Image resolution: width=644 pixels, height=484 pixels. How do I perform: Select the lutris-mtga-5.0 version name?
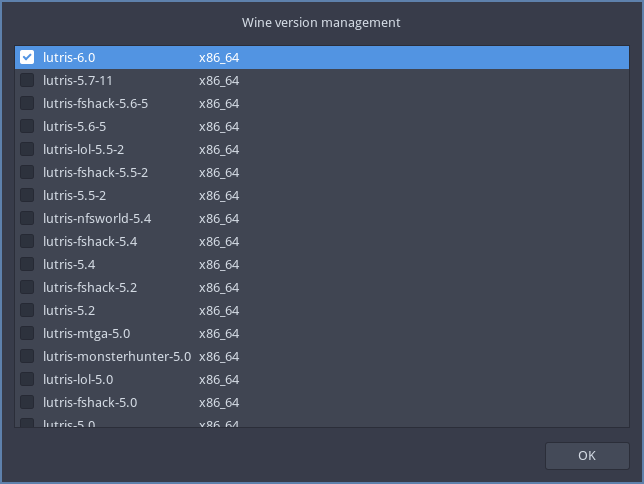pyautogui.click(x=87, y=334)
